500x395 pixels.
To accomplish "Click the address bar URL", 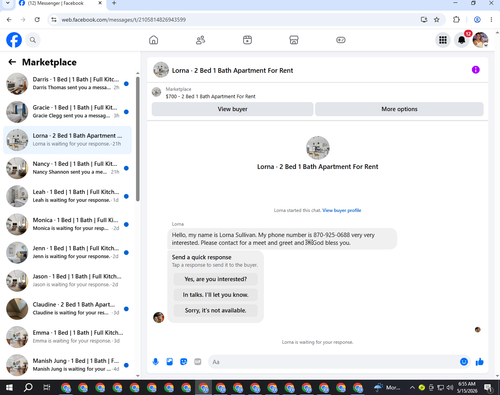I will tap(124, 20).
